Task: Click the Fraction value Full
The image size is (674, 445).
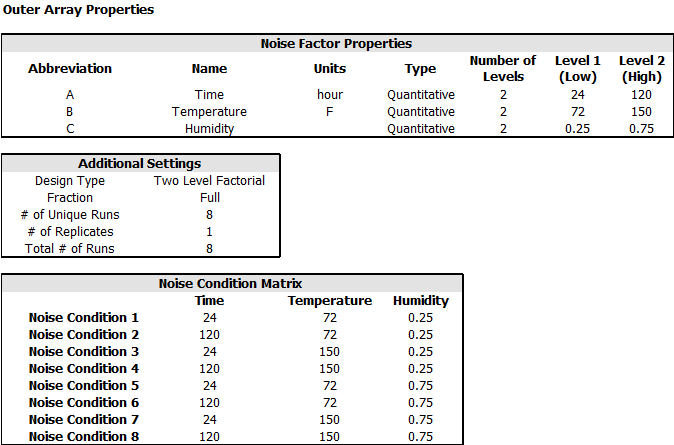Action: coord(209,198)
